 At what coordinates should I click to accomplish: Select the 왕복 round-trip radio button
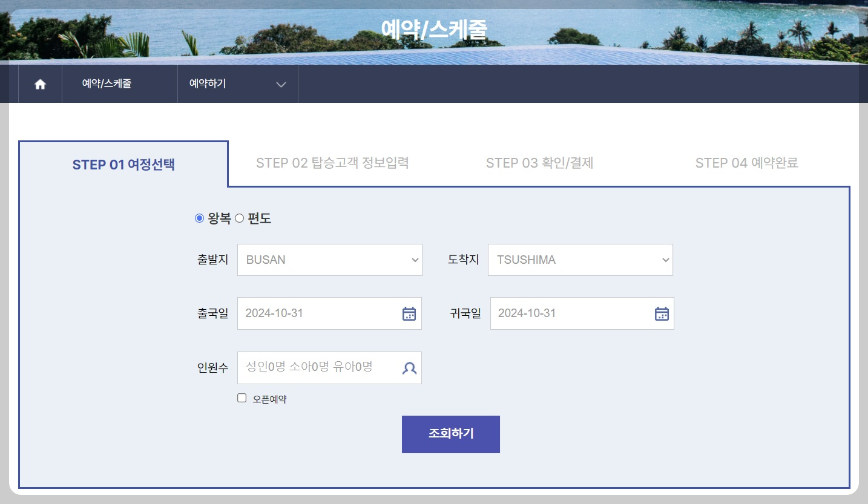199,218
